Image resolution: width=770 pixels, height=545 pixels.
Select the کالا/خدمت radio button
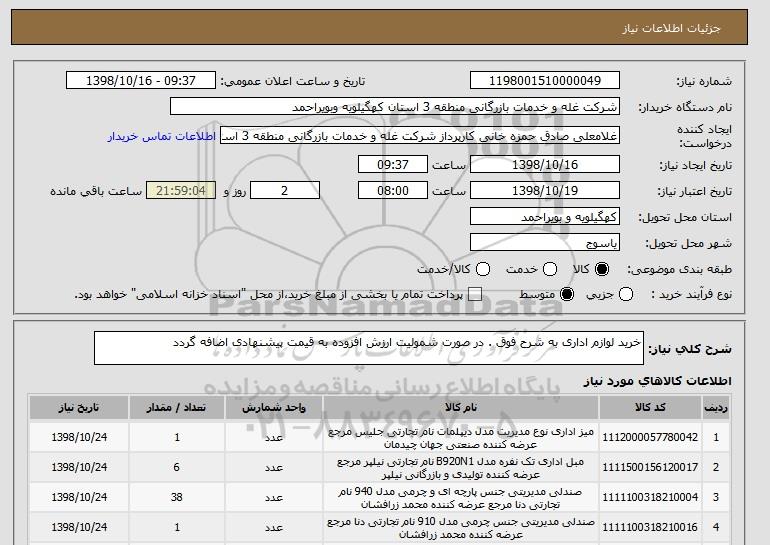[x=483, y=269]
